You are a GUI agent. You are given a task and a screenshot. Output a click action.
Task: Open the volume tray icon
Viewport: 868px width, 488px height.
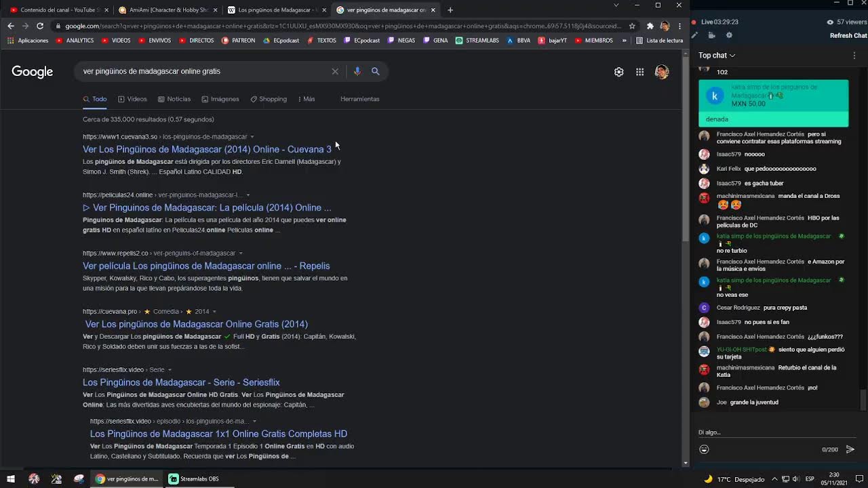795,479
